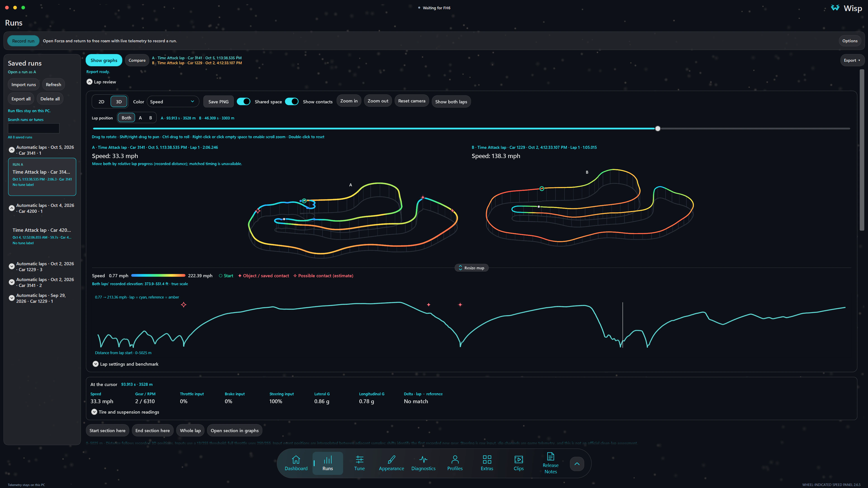The image size is (868, 488).
Task: Expand Automatic laps Oct 2 Car 1229 group
Action: (12, 266)
